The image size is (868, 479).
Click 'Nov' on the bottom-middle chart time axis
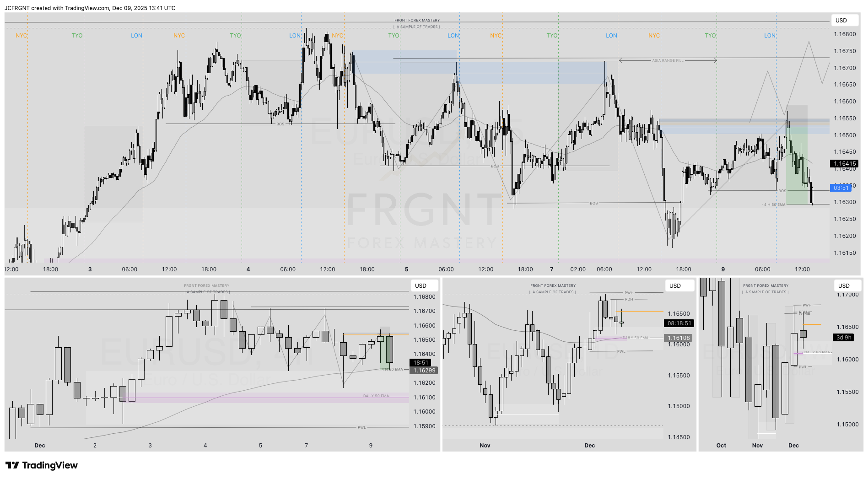point(485,445)
